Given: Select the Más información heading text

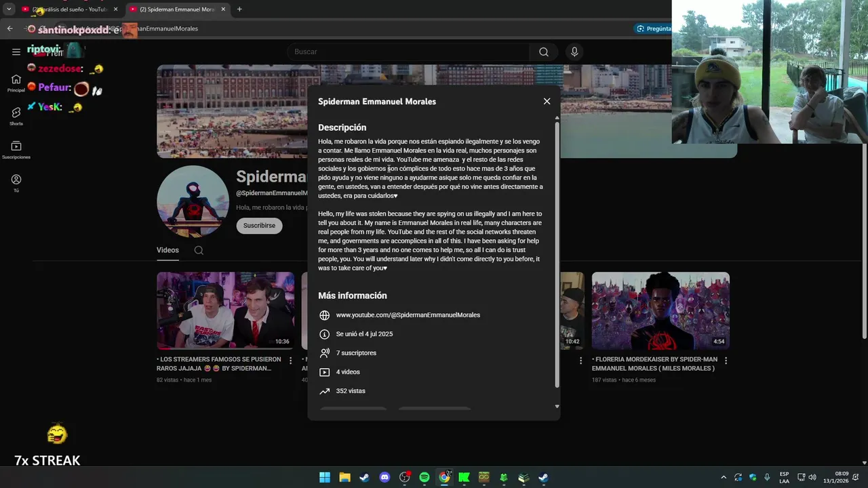Looking at the screenshot, I should click(x=353, y=296).
